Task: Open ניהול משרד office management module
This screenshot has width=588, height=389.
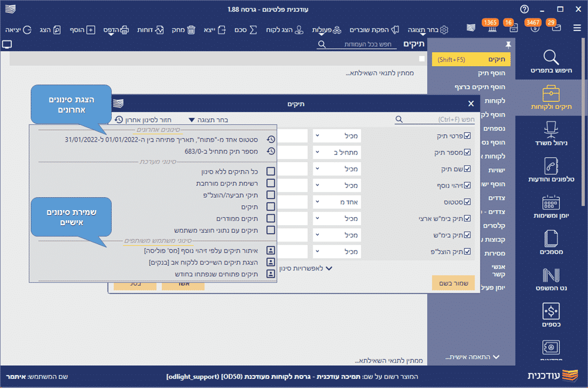Action: [551, 134]
